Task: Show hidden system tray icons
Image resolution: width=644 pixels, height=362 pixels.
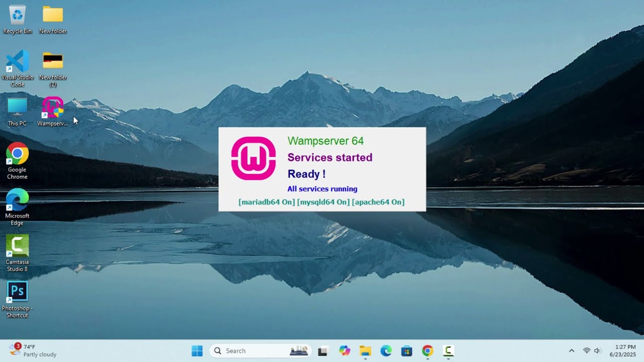Action: 572,351
